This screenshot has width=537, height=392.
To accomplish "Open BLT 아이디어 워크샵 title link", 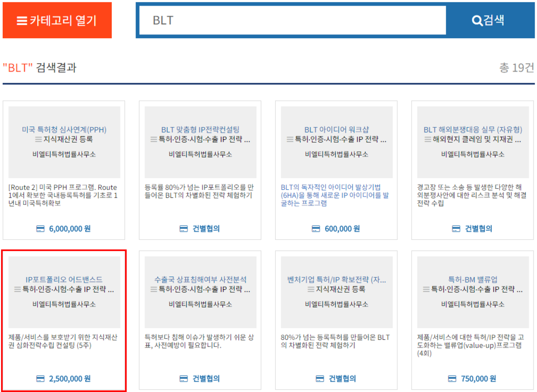I will (x=337, y=129).
